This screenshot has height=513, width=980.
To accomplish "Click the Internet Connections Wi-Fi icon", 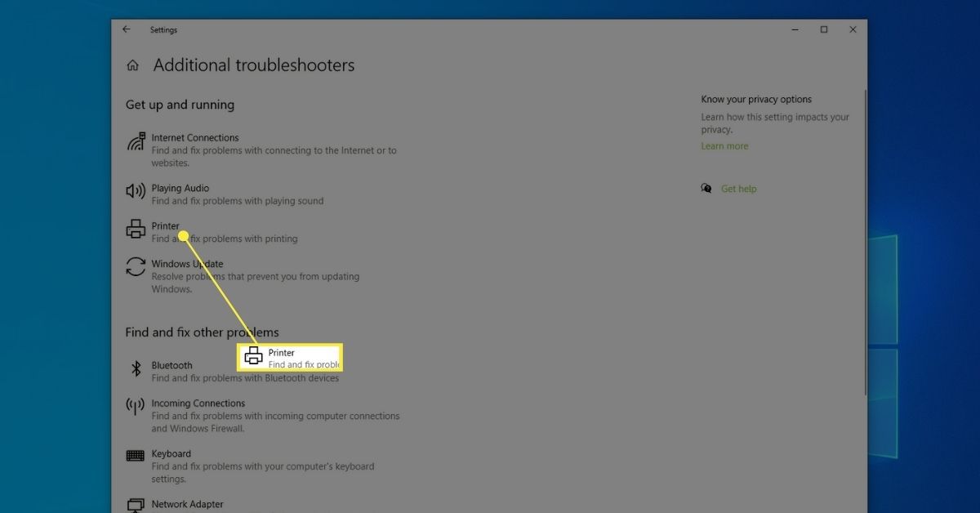I will [136, 142].
